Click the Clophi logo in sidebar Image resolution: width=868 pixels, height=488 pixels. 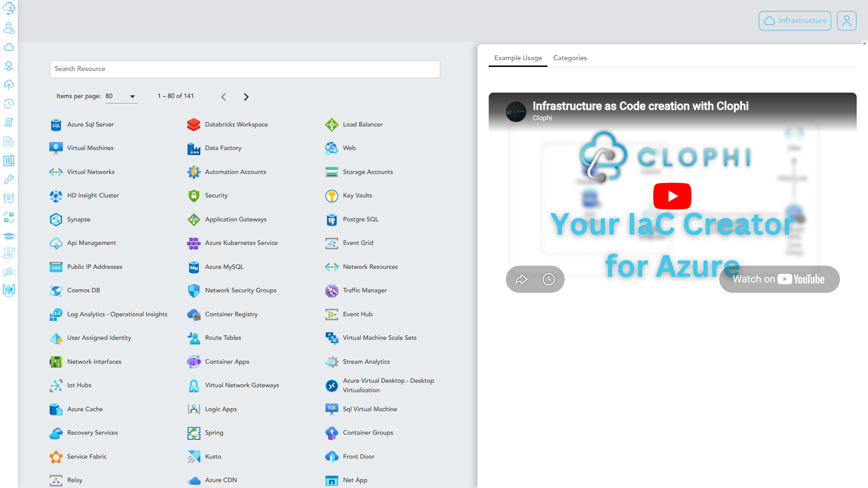tap(9, 8)
